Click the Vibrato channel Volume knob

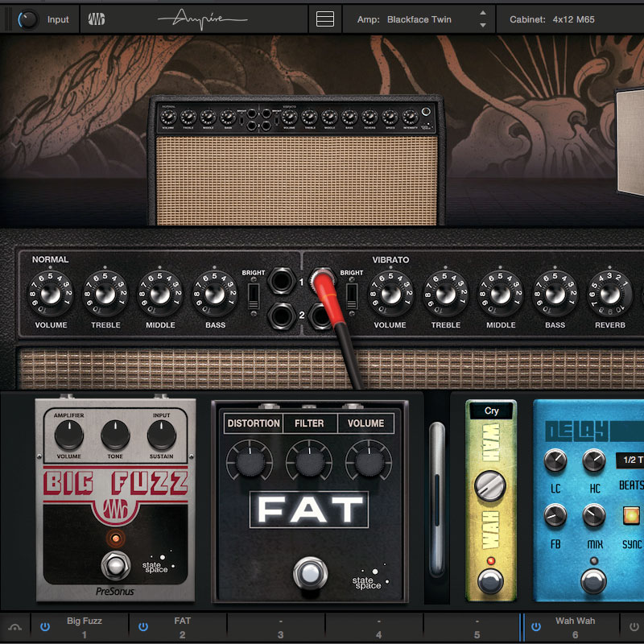[x=390, y=294]
